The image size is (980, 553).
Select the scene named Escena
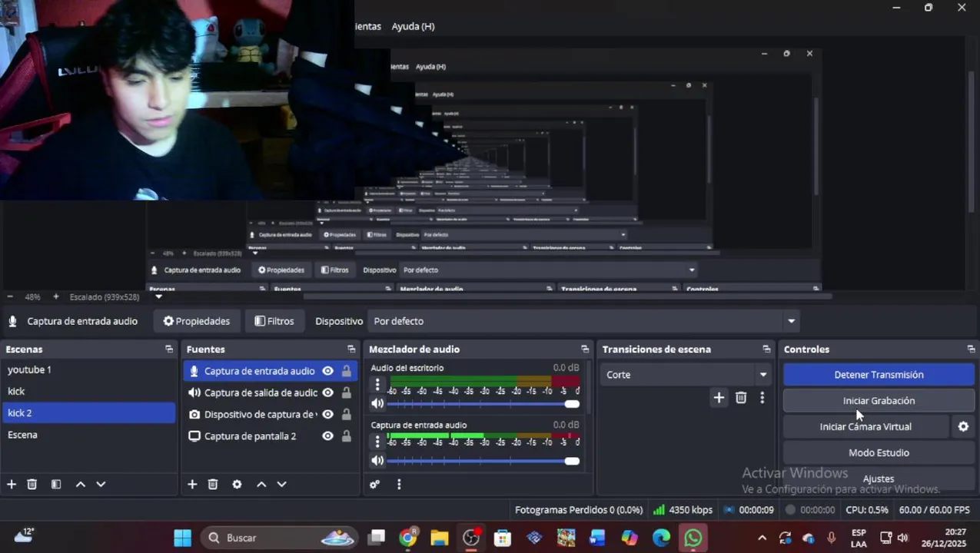(x=89, y=435)
